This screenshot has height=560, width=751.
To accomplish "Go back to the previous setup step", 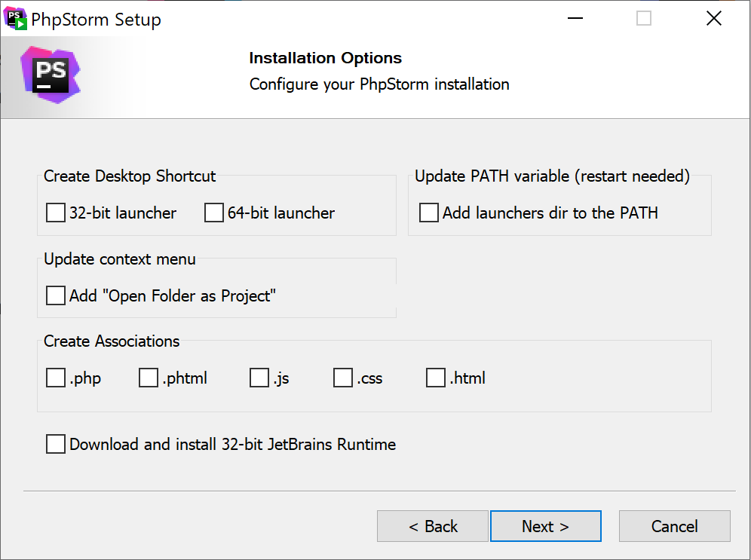I will [x=432, y=525].
